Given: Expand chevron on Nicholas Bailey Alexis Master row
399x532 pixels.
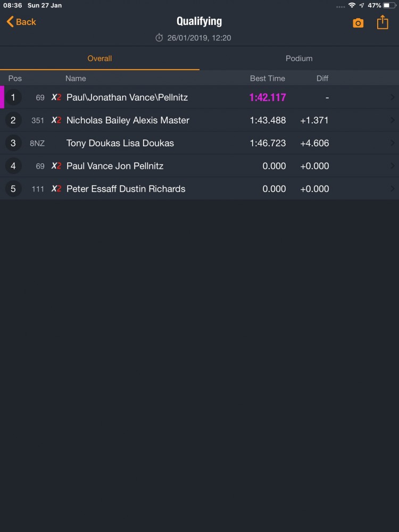Looking at the screenshot, I should pyautogui.click(x=393, y=120).
